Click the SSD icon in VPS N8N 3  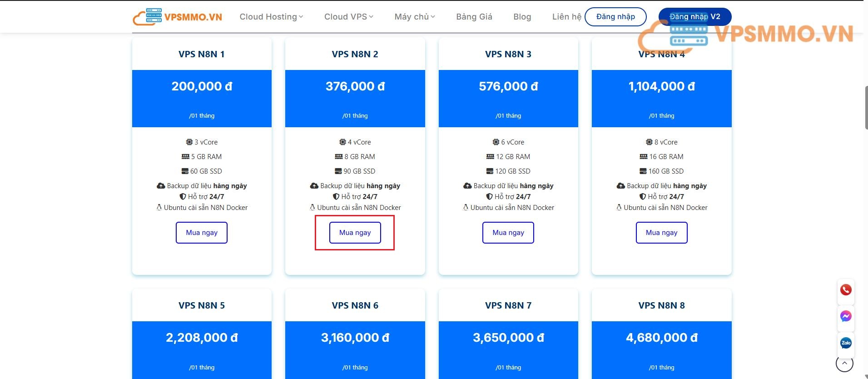[490, 171]
